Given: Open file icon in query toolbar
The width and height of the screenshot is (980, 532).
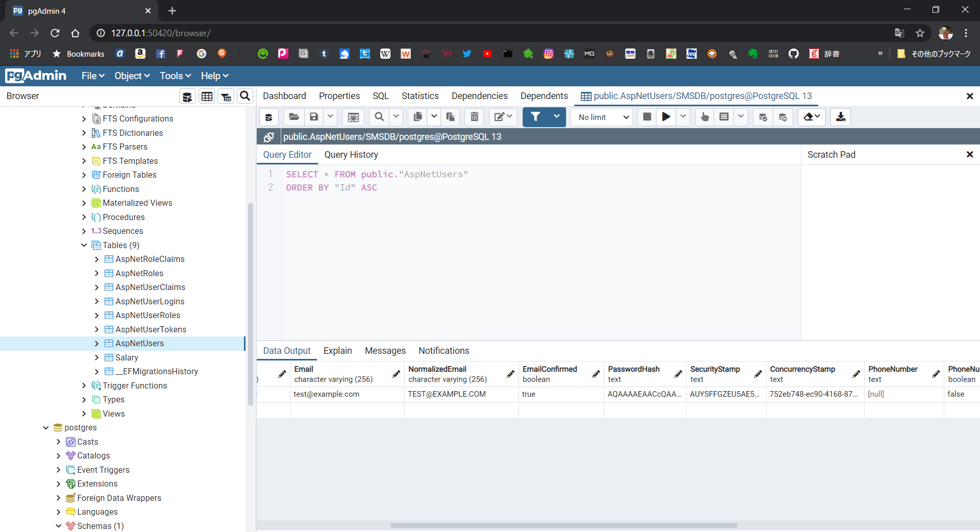Looking at the screenshot, I should tap(294, 117).
